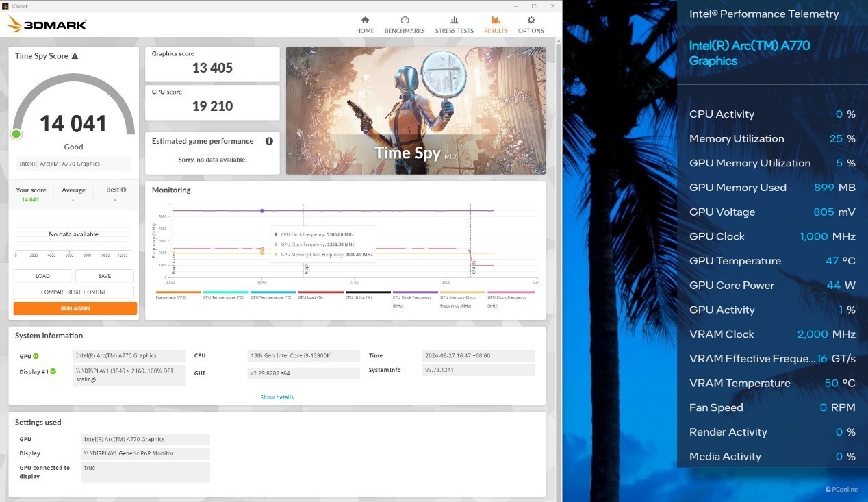Click green check mark beside GPU label
Image resolution: width=868 pixels, height=502 pixels.
click(36, 356)
